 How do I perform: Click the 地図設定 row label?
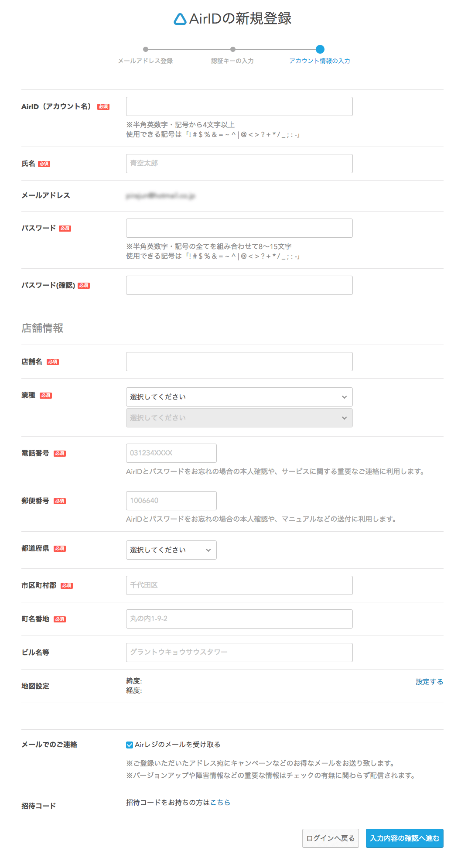coord(35,686)
